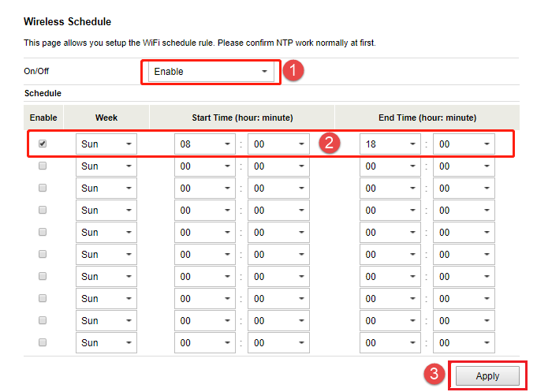Enable the second schedule row checkbox
The width and height of the screenshot is (537, 392).
point(43,166)
